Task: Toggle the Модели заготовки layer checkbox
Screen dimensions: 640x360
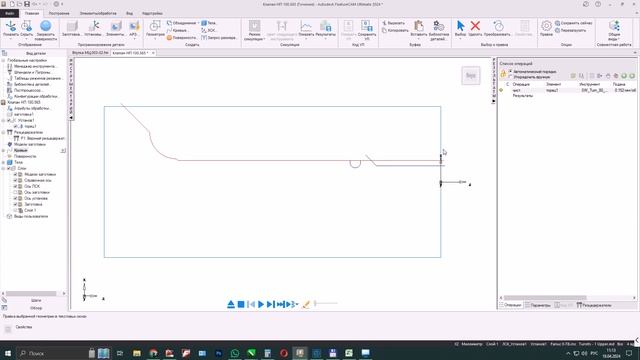Action: click(15, 174)
